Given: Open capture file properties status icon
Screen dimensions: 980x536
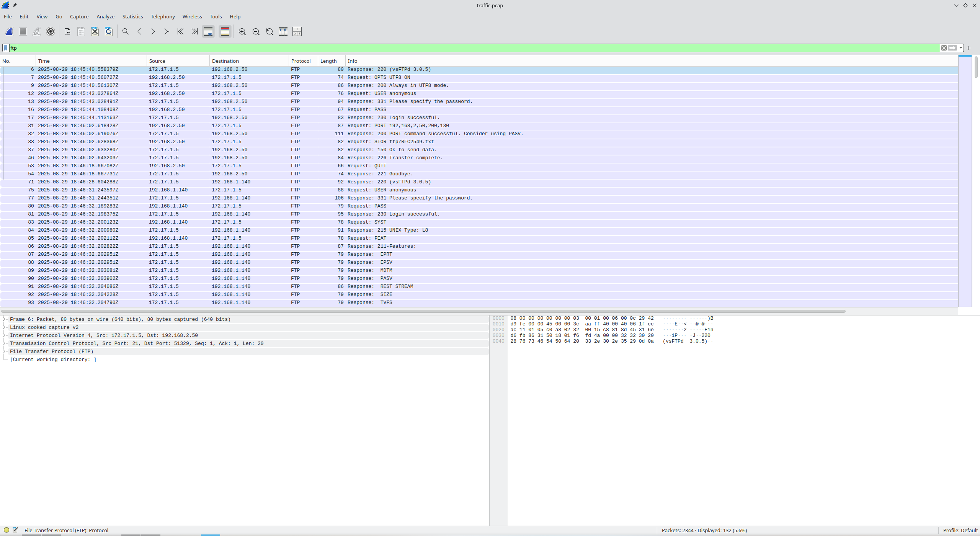Looking at the screenshot, I should [x=15, y=530].
